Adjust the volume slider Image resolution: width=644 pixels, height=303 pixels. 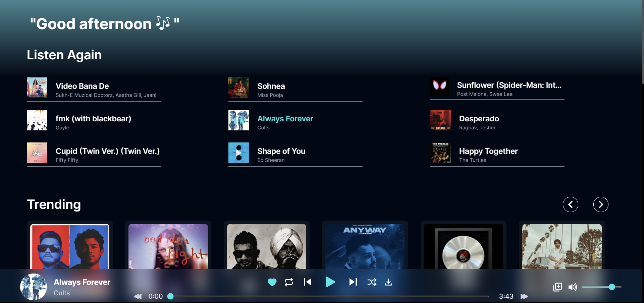point(602,287)
